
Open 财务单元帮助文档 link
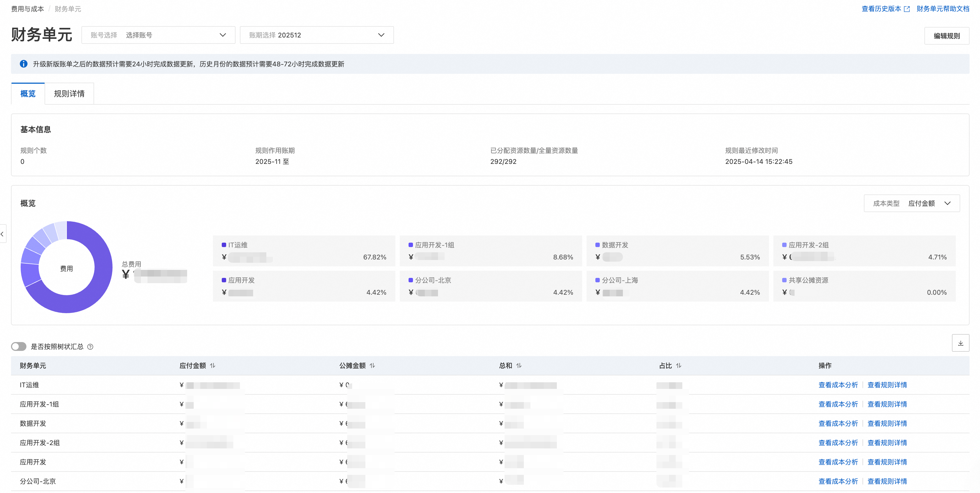943,9
